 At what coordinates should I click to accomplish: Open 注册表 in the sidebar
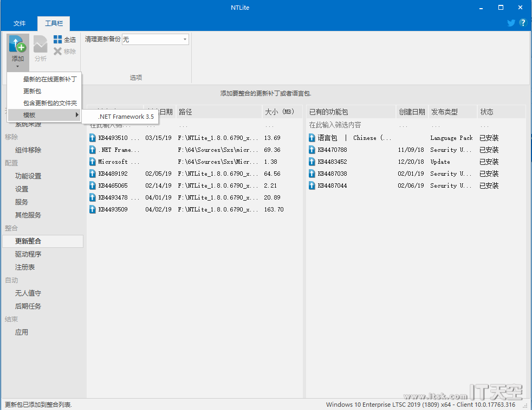tap(25, 267)
